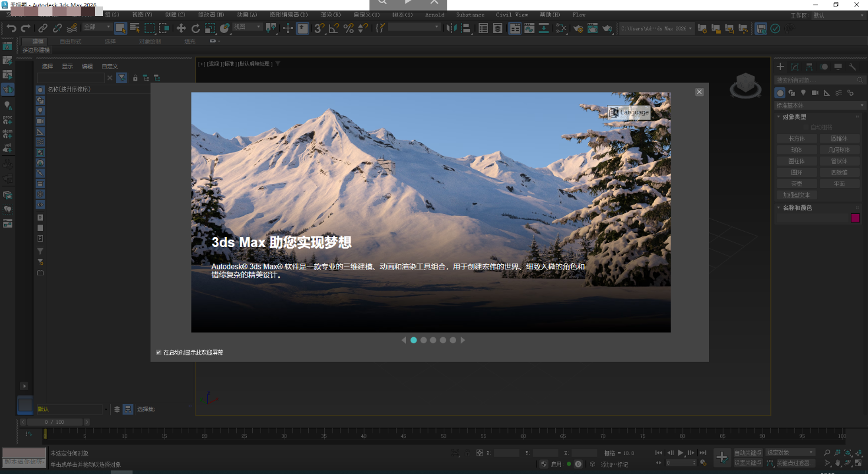This screenshot has height=474, width=868.
Task: Open the Rendered Frame Window icon
Action: [x=592, y=28]
